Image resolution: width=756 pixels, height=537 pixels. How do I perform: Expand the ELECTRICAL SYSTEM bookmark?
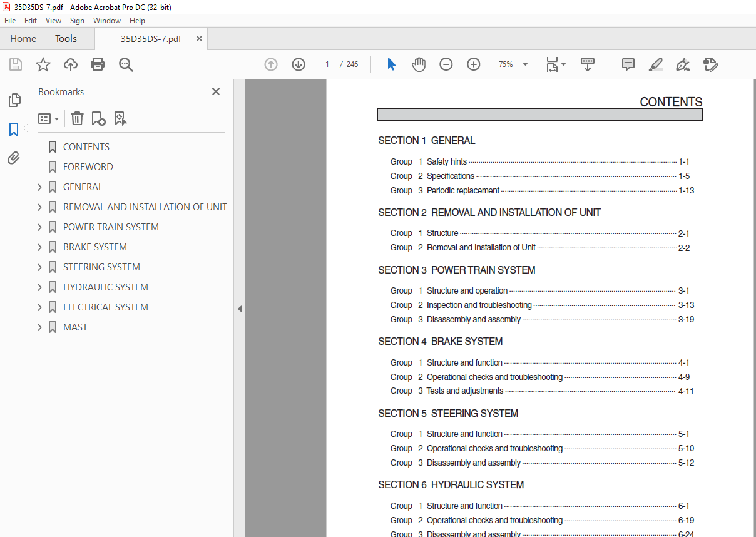tap(39, 307)
